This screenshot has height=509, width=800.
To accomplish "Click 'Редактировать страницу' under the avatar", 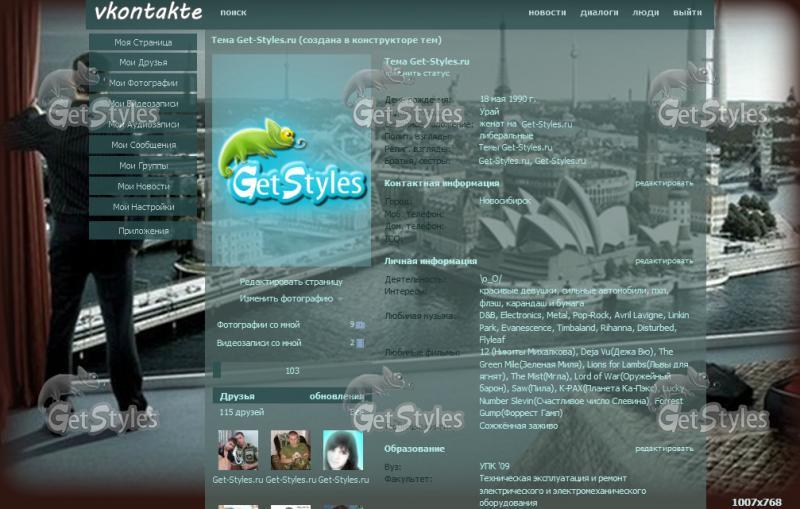I will click(290, 282).
